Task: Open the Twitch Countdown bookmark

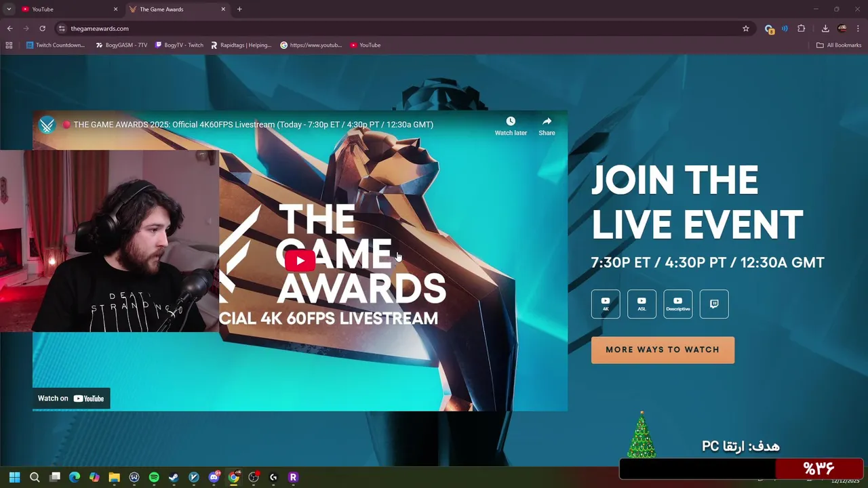Action: click(56, 45)
